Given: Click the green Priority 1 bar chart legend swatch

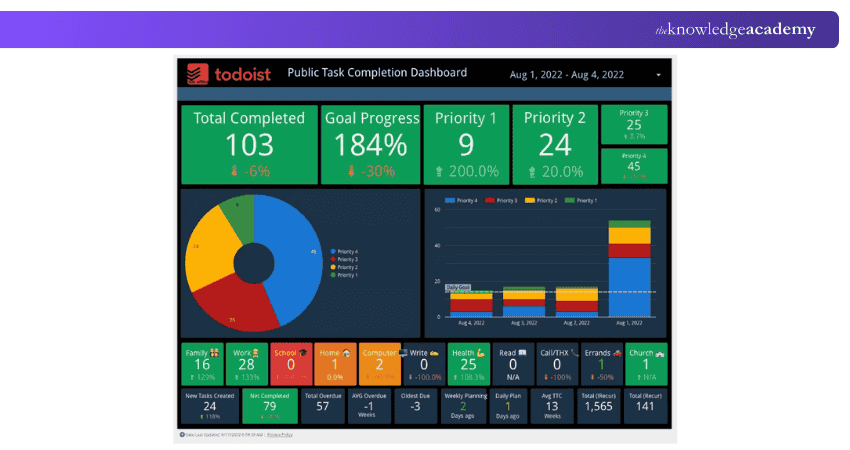Looking at the screenshot, I should 570,201.
